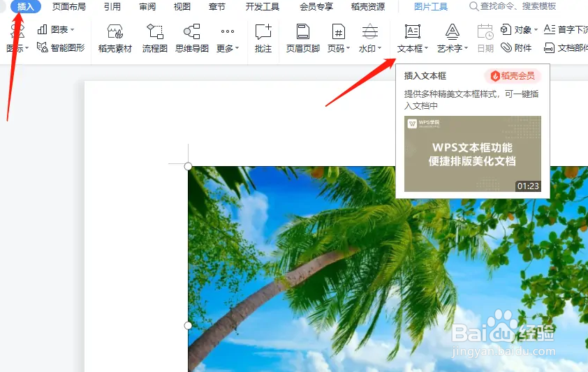Image resolution: width=588 pixels, height=372 pixels.
Task: Expand the 更多 dropdown arrow
Action: (237, 48)
